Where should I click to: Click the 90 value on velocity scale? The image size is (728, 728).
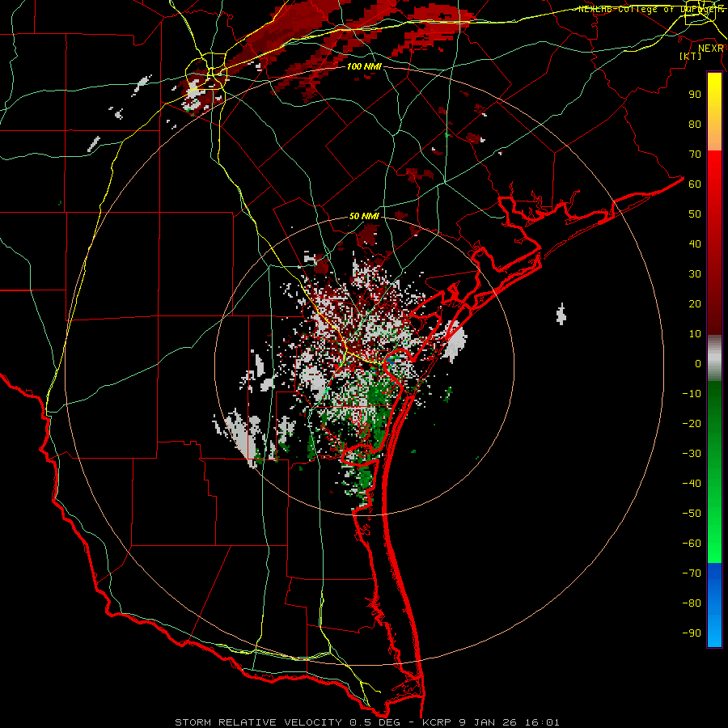(x=695, y=95)
